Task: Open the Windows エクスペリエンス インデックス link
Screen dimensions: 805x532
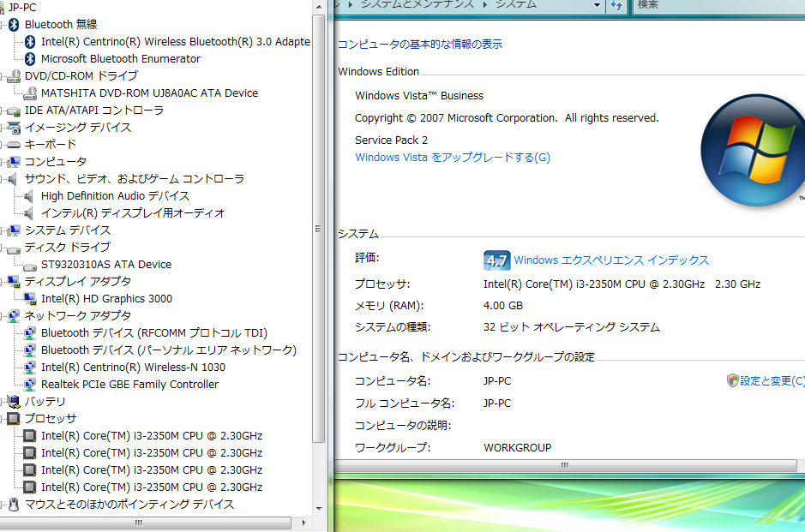Action: [611, 260]
